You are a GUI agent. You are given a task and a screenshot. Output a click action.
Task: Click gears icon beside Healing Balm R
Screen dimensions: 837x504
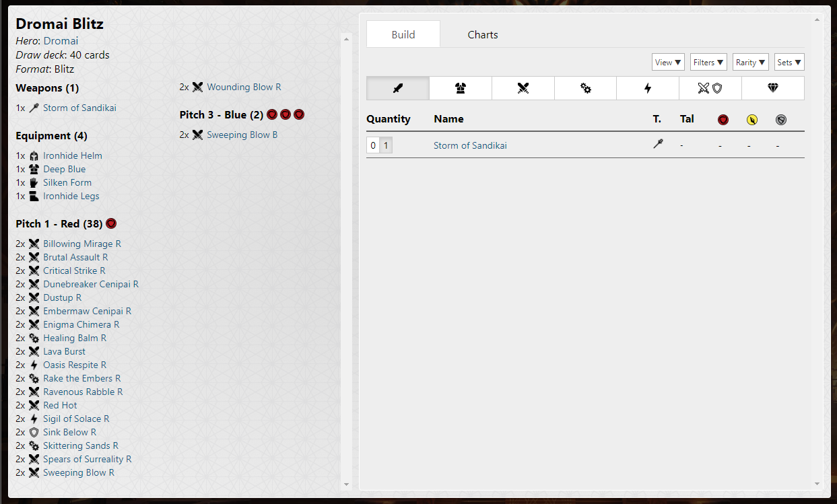pos(34,338)
